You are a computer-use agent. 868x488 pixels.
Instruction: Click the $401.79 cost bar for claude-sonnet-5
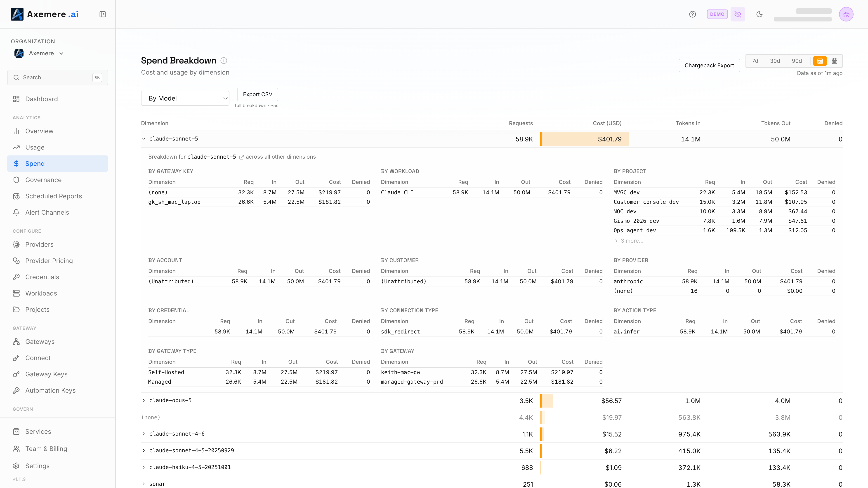tap(584, 139)
